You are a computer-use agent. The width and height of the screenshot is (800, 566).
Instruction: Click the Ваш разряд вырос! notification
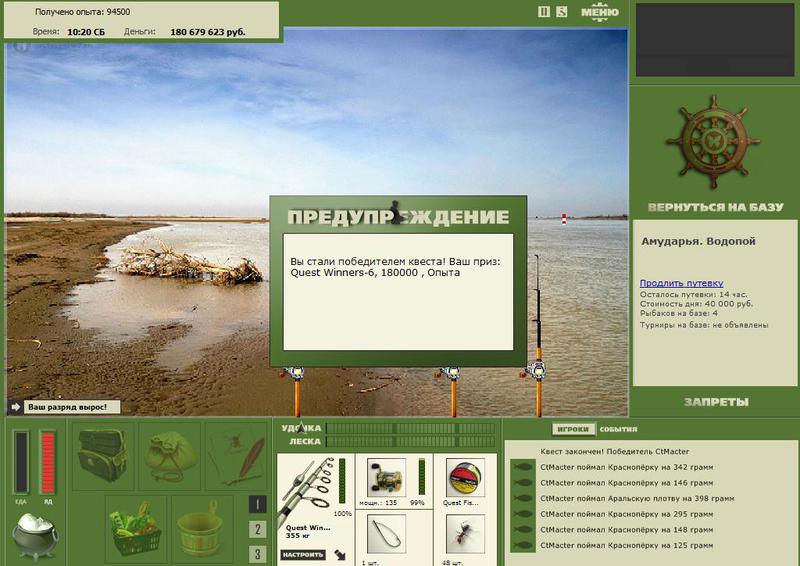point(72,407)
